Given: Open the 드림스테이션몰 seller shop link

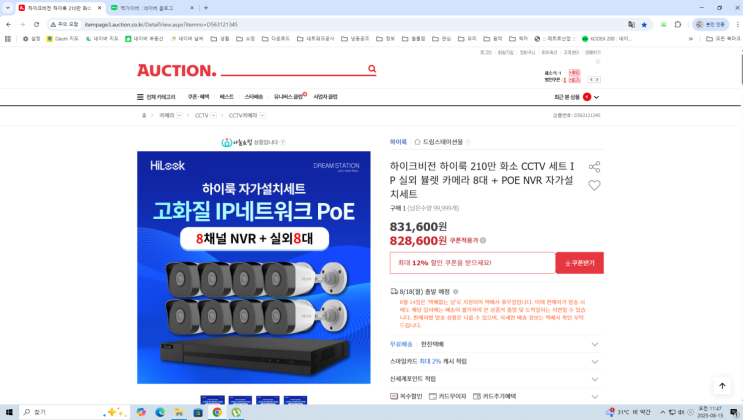Looking at the screenshot, I should point(442,142).
